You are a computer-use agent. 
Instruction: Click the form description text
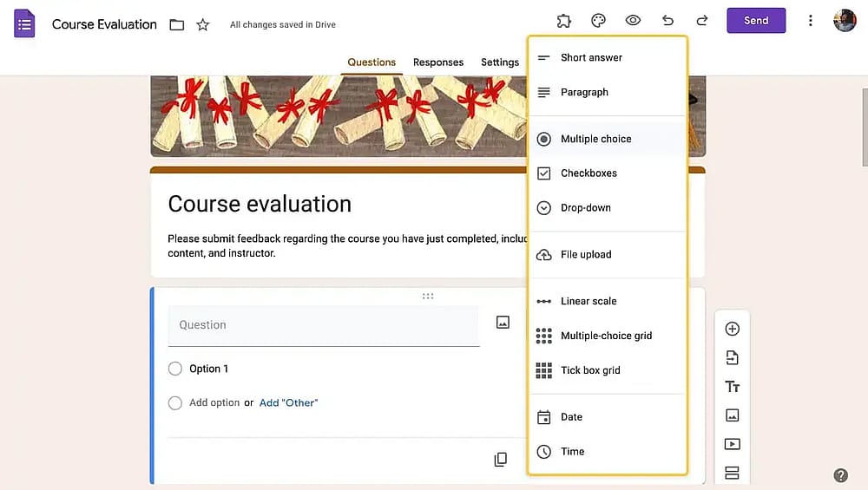click(x=347, y=246)
